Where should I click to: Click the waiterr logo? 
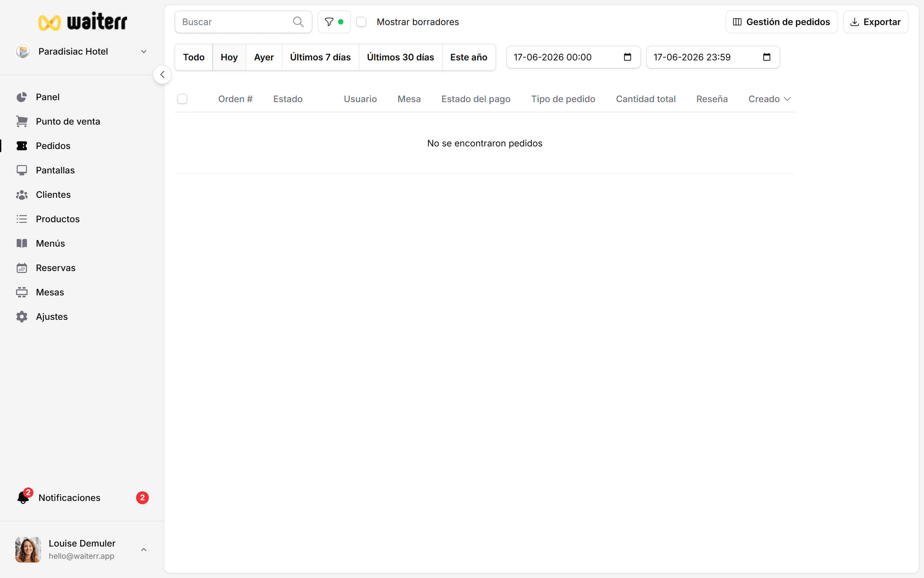[x=82, y=22]
